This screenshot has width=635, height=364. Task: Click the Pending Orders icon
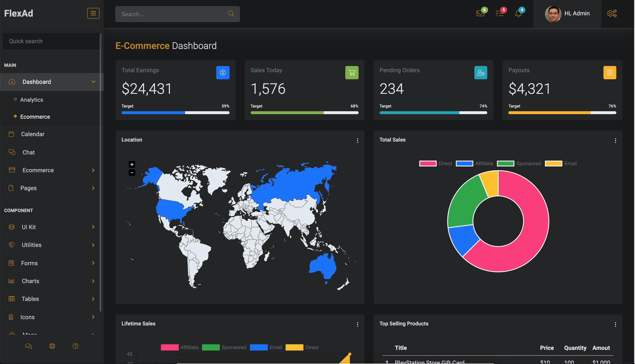tap(480, 72)
